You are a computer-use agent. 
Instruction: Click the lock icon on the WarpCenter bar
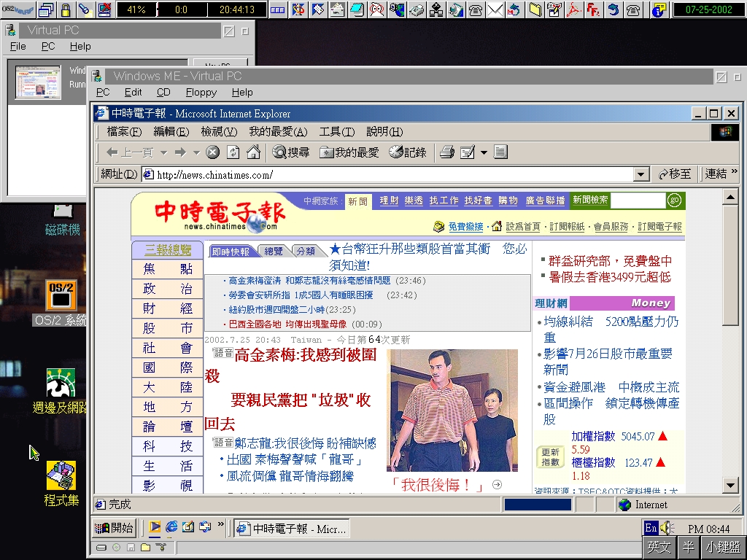point(66,9)
